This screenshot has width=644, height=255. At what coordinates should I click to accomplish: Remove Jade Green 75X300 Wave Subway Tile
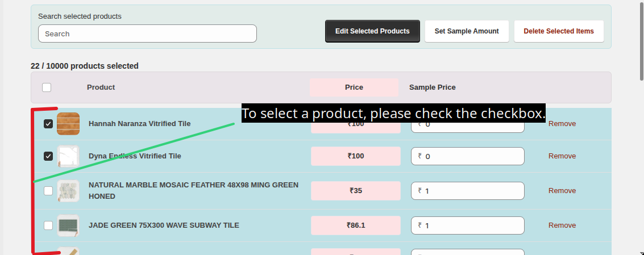click(562, 225)
